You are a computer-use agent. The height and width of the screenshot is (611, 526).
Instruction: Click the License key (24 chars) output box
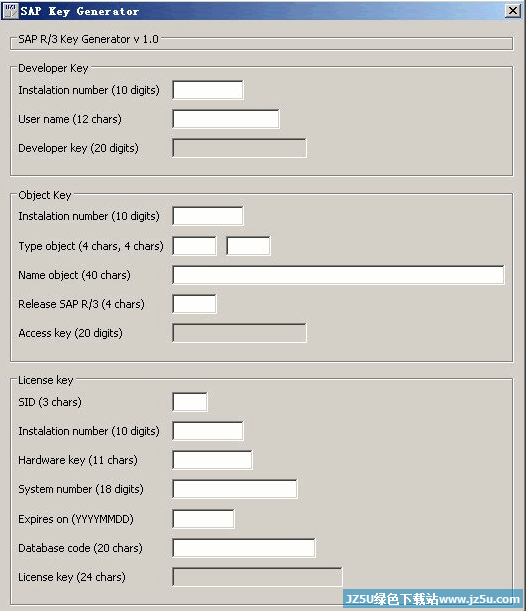tap(257, 577)
